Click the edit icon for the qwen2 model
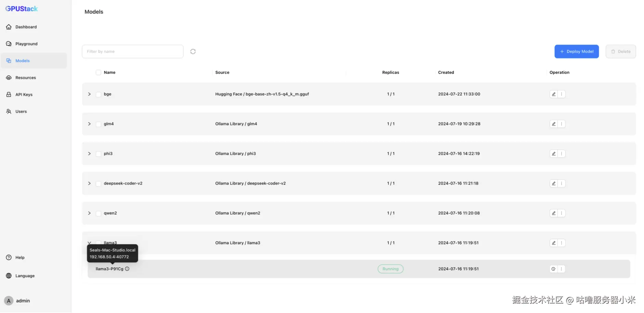Image resolution: width=644 pixels, height=313 pixels. coord(554,213)
